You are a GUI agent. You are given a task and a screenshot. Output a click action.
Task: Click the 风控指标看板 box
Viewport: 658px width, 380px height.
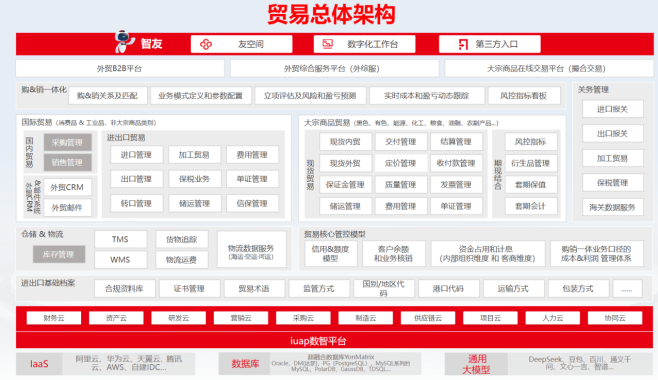click(524, 96)
